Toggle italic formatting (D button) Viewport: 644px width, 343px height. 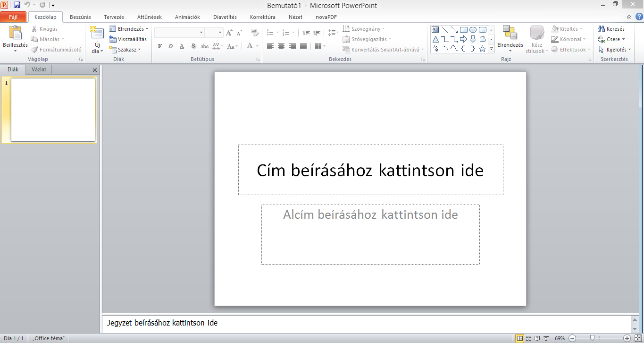click(170, 46)
